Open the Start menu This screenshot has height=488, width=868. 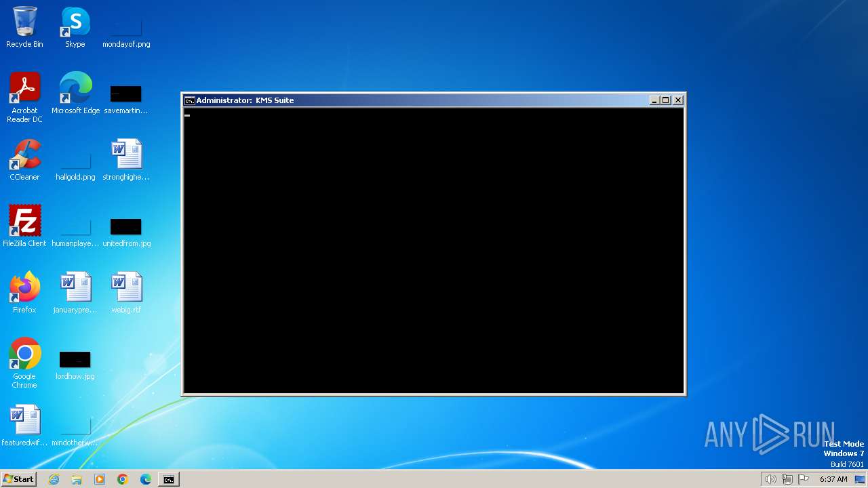tap(18, 479)
